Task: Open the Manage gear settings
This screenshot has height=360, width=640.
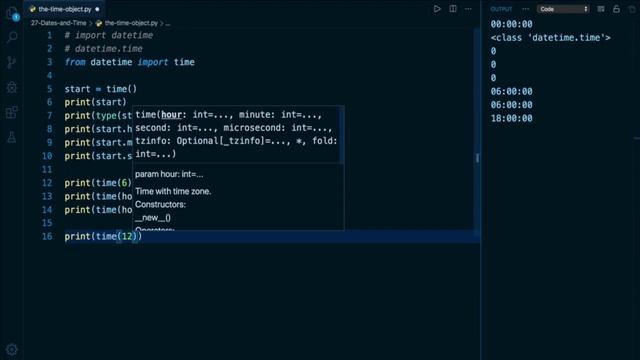Action: click(12, 349)
